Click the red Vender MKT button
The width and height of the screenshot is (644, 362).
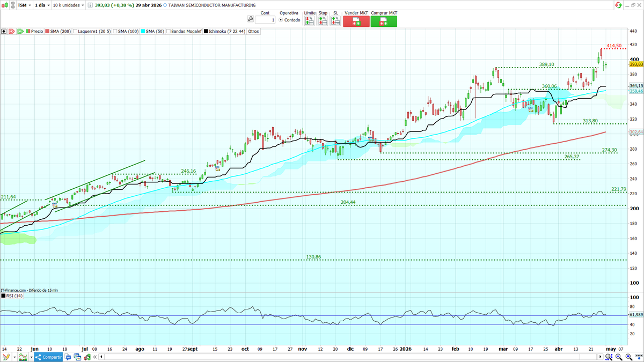(x=356, y=21)
